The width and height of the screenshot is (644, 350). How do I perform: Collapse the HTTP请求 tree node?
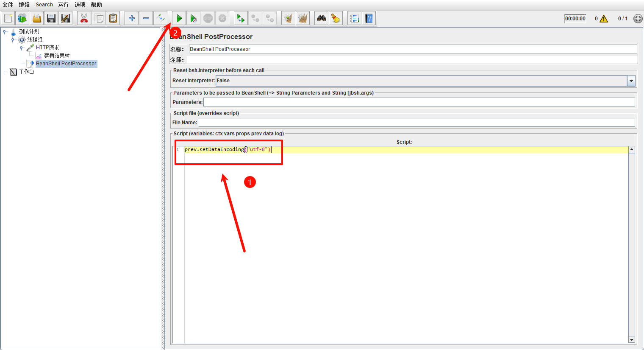coord(21,48)
